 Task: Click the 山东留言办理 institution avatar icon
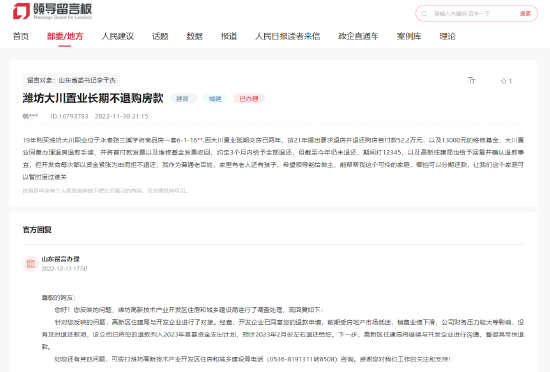pyautogui.click(x=31, y=264)
